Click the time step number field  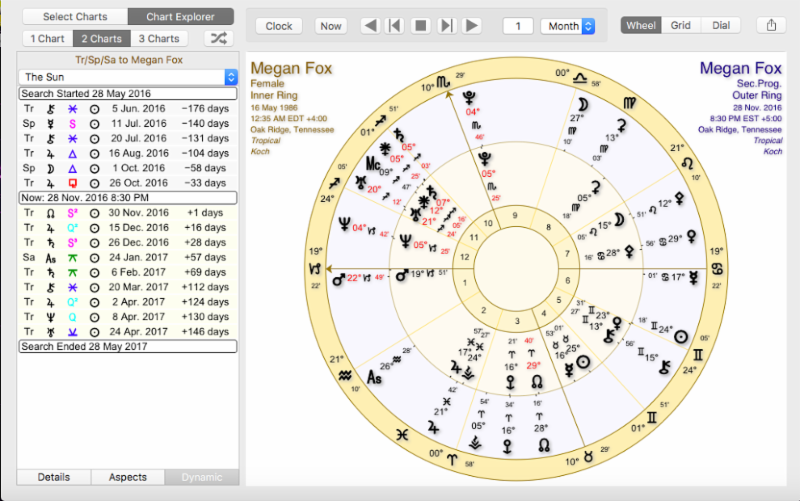517,26
